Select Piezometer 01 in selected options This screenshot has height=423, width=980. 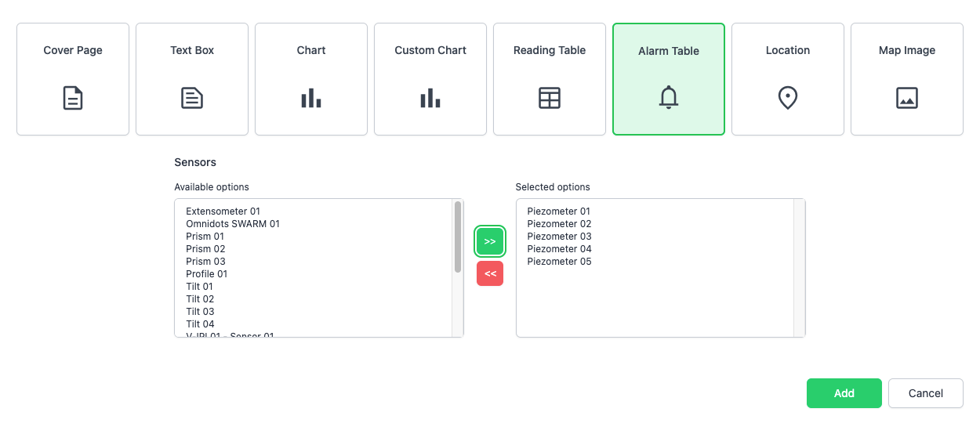tap(559, 211)
